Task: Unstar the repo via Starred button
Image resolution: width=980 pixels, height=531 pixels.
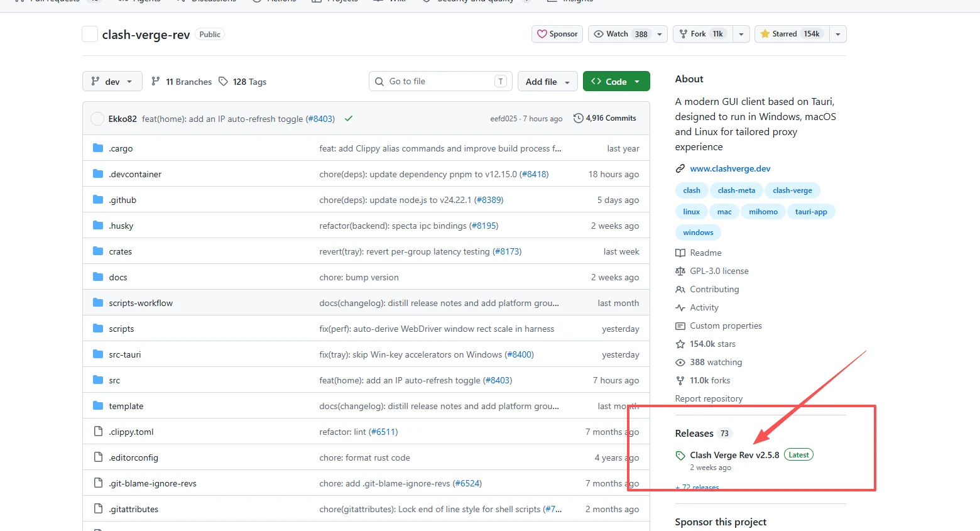Action: click(x=792, y=35)
